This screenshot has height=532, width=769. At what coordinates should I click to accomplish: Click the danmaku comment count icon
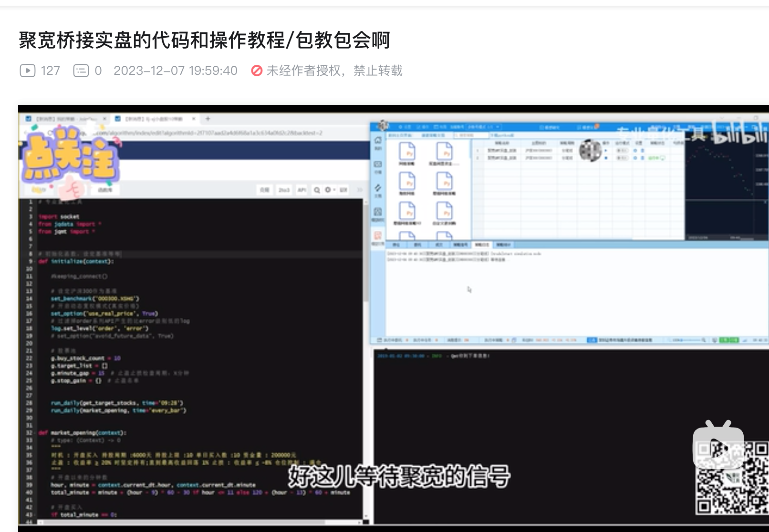[x=81, y=71]
